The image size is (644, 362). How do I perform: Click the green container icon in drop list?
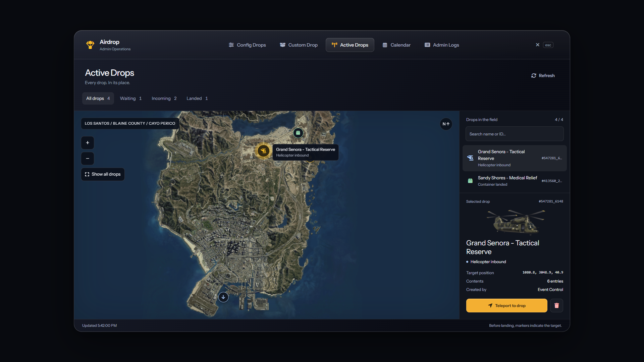click(x=470, y=181)
